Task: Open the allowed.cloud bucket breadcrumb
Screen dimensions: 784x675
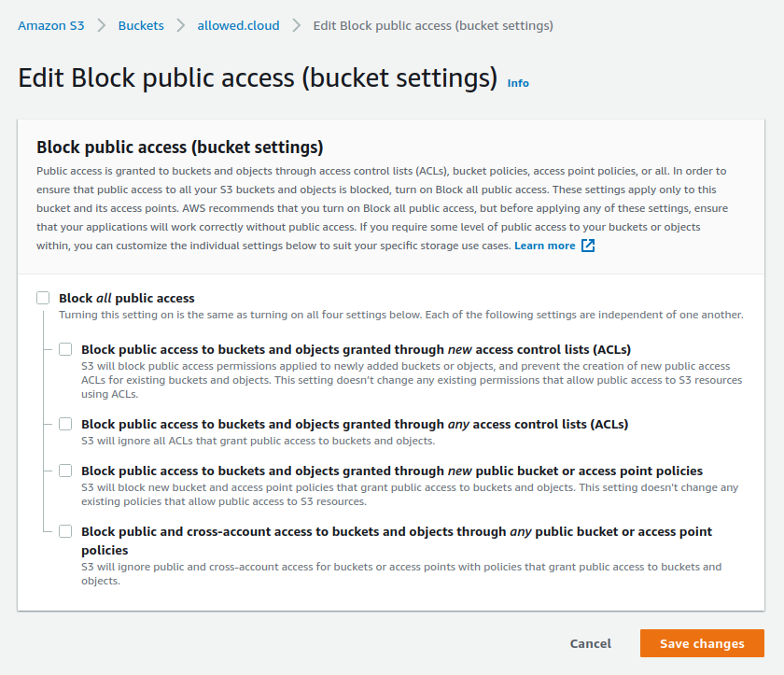Action: click(238, 26)
